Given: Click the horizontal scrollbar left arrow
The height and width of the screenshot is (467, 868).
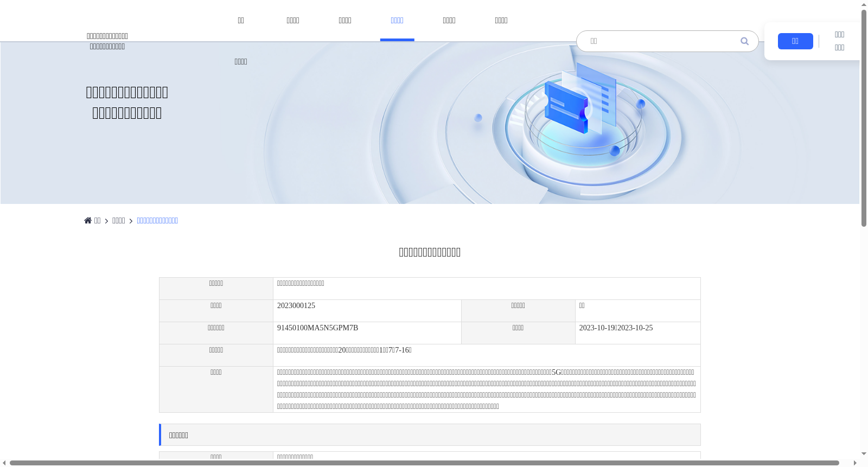Looking at the screenshot, I should (4, 463).
